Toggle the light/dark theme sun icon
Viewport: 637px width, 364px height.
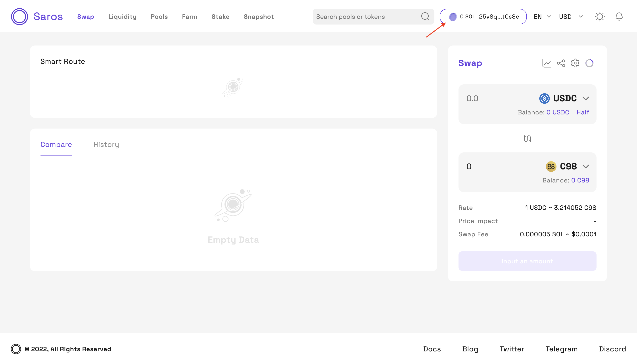click(599, 17)
